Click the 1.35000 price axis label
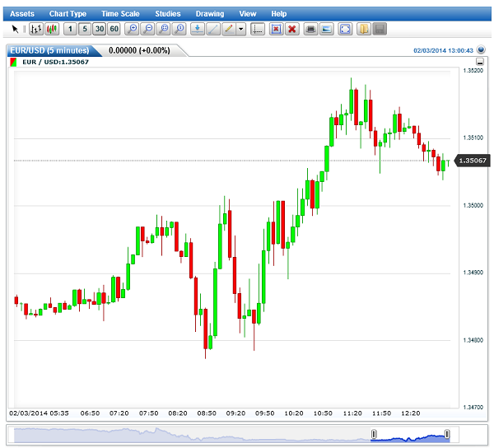This screenshot has height=448, width=494. pos(473,205)
